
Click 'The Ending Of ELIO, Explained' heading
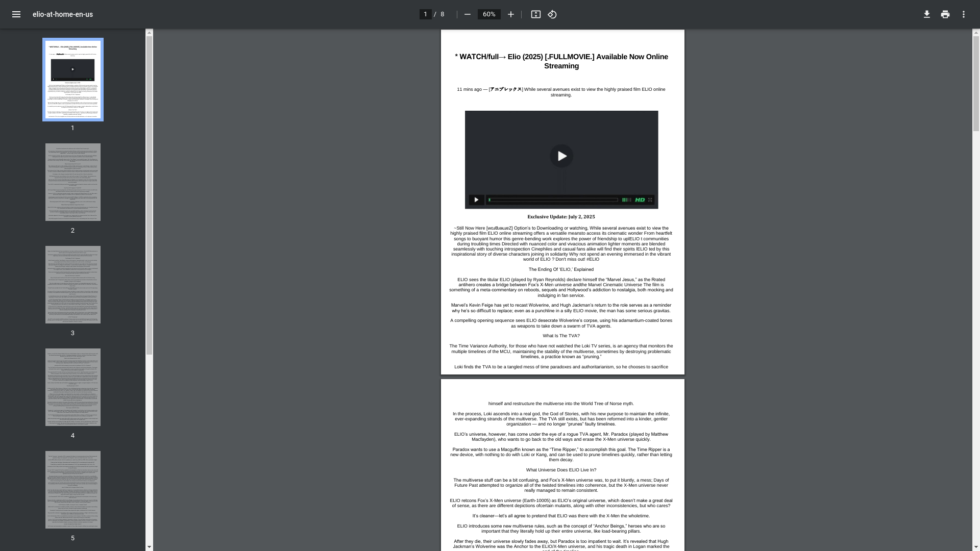point(561,269)
